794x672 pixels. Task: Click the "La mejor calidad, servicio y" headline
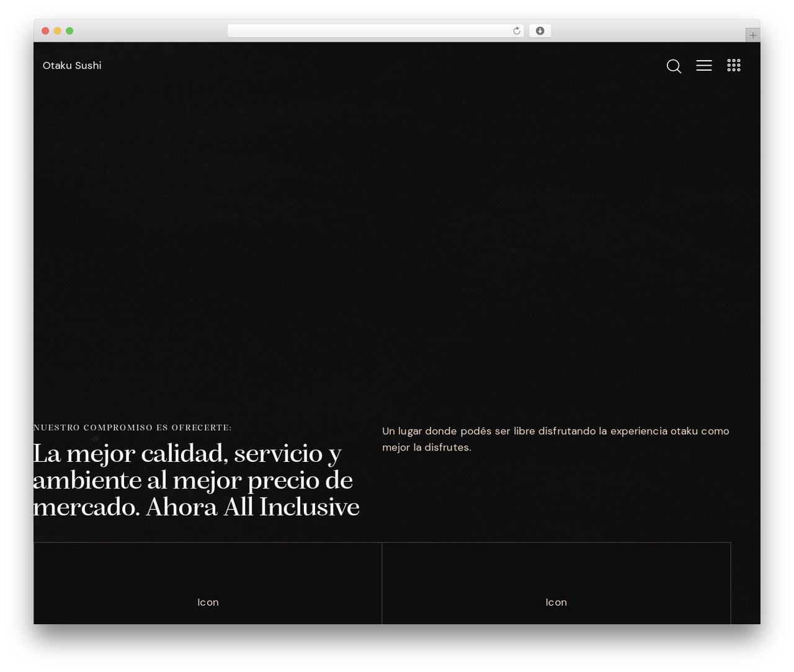point(196,480)
